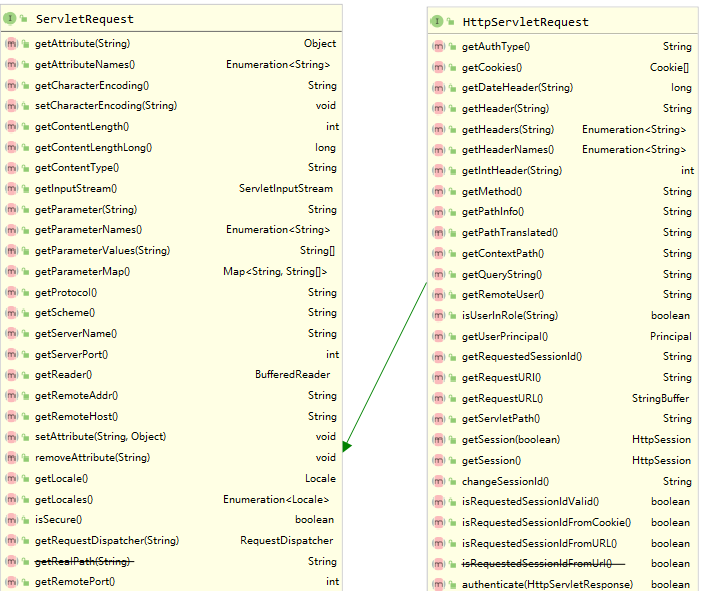Click method icon beside getAttributeNames()

point(11,64)
